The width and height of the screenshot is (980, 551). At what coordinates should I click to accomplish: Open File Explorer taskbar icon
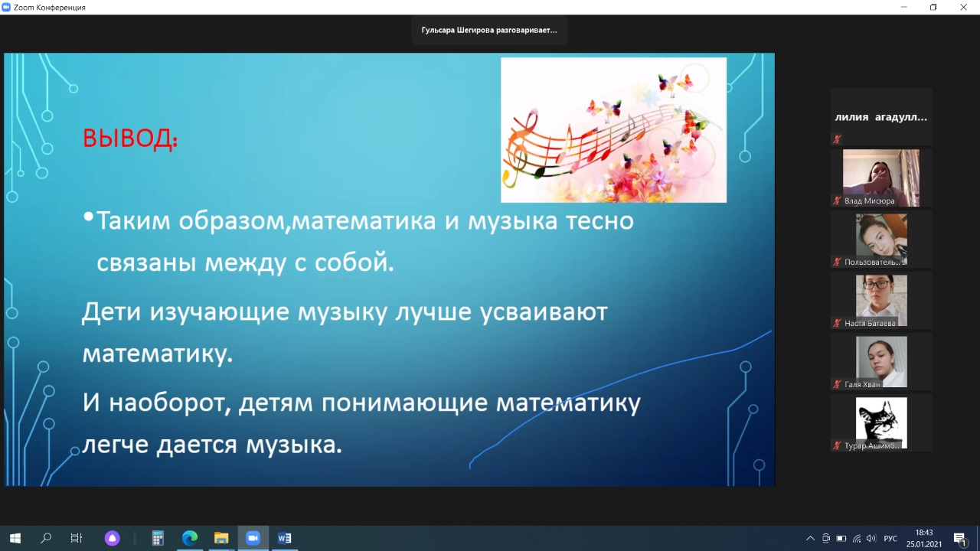221,538
